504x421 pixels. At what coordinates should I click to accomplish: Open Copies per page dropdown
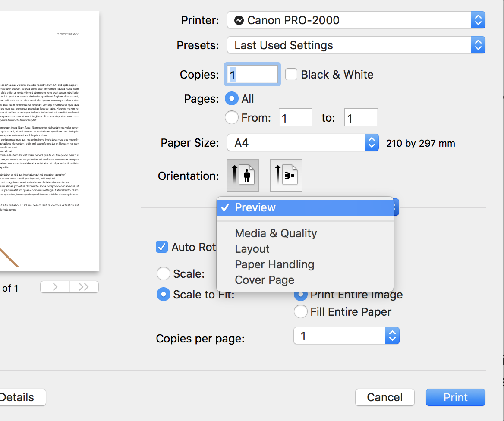pyautogui.click(x=346, y=336)
